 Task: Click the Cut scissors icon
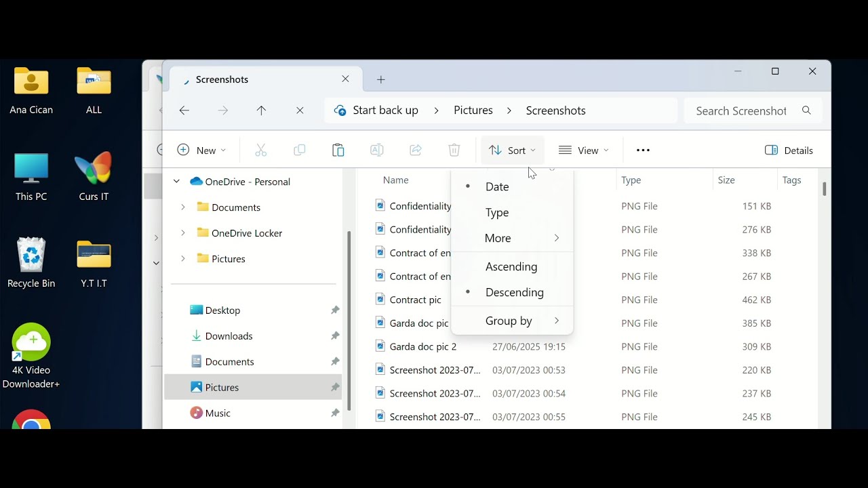(260, 150)
